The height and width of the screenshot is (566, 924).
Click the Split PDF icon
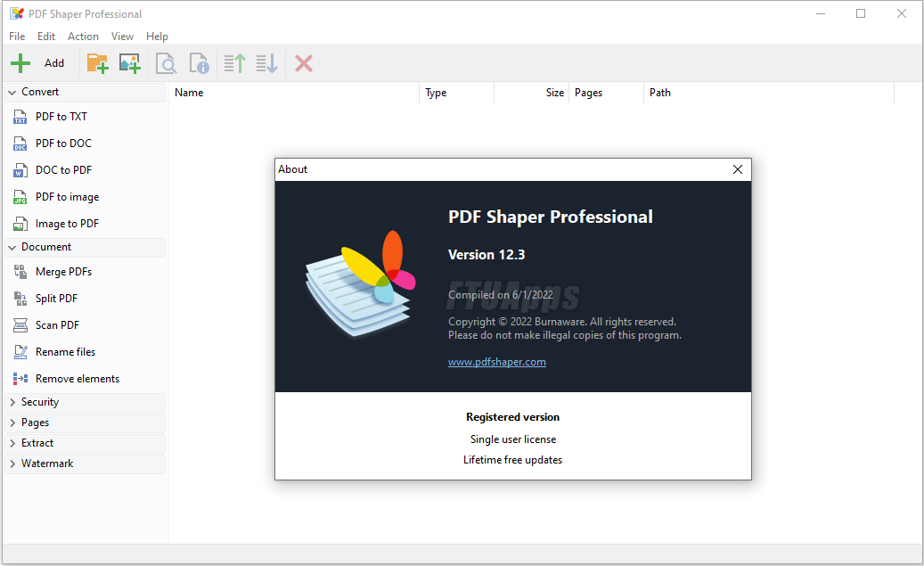tap(20, 299)
